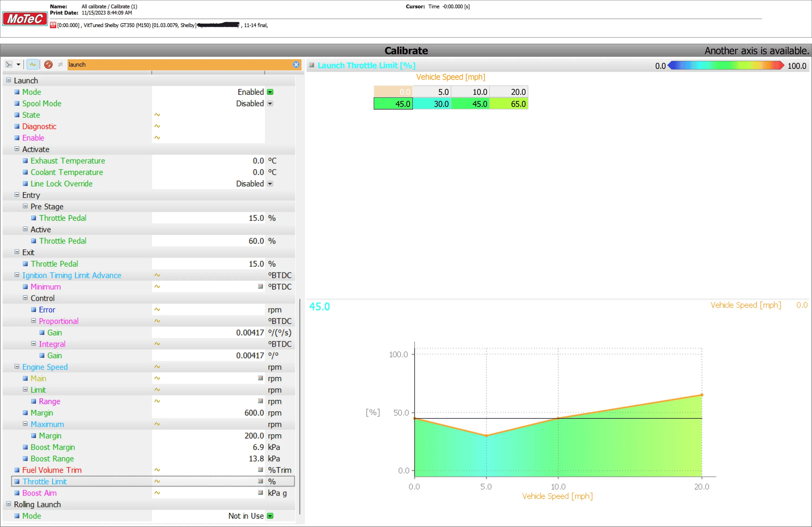Select table cell with value 30.0

pyautogui.click(x=432, y=104)
